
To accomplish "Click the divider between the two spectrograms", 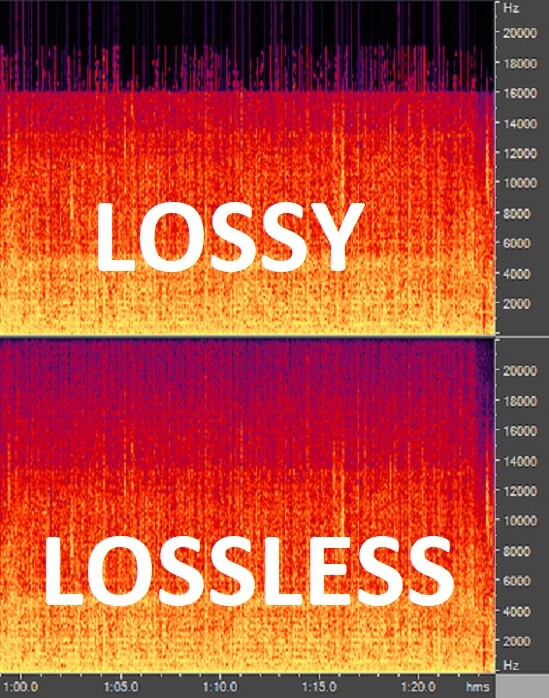I will (x=247, y=336).
